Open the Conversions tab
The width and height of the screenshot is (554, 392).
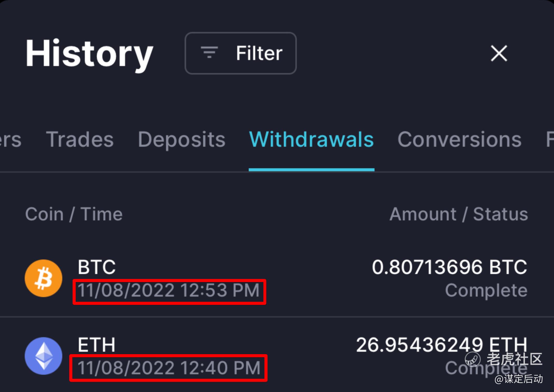click(x=459, y=139)
